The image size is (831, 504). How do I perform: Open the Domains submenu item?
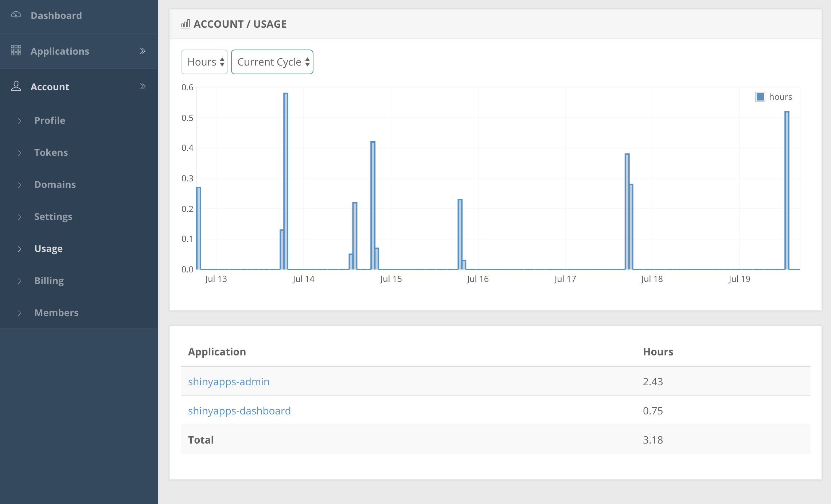click(55, 185)
